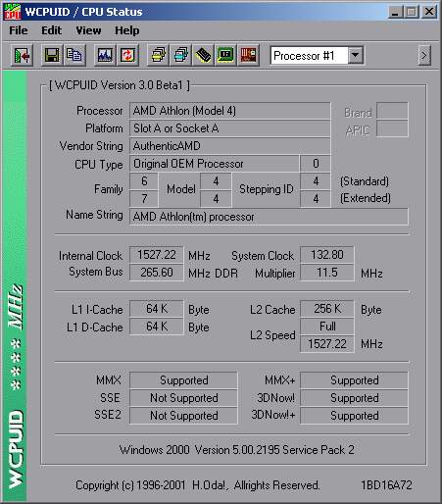Click the WCPUID title bar app icon
Viewport: 442px width, 504px height.
tap(12, 12)
